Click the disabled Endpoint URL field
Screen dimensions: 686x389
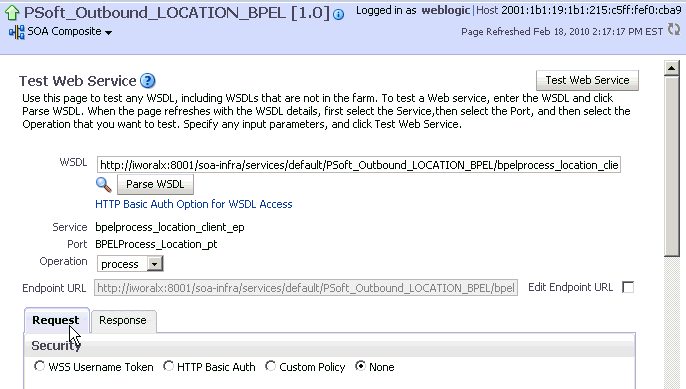click(x=306, y=288)
